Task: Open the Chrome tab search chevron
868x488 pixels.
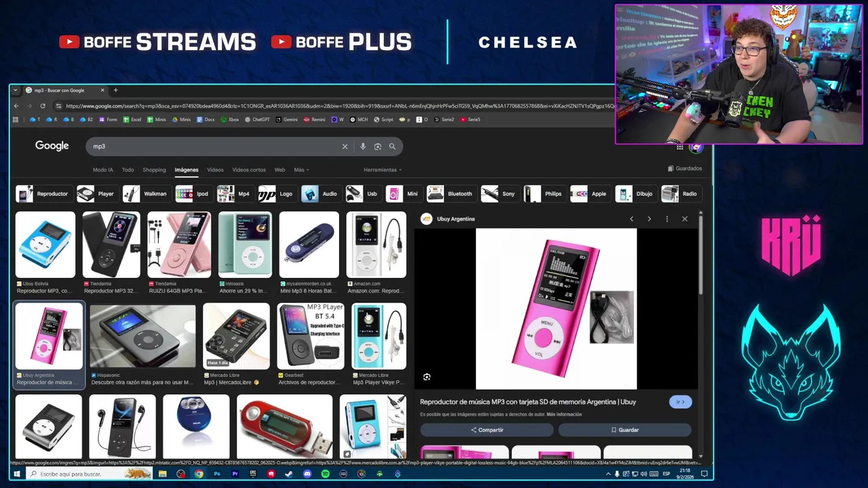Action: pyautogui.click(x=15, y=90)
